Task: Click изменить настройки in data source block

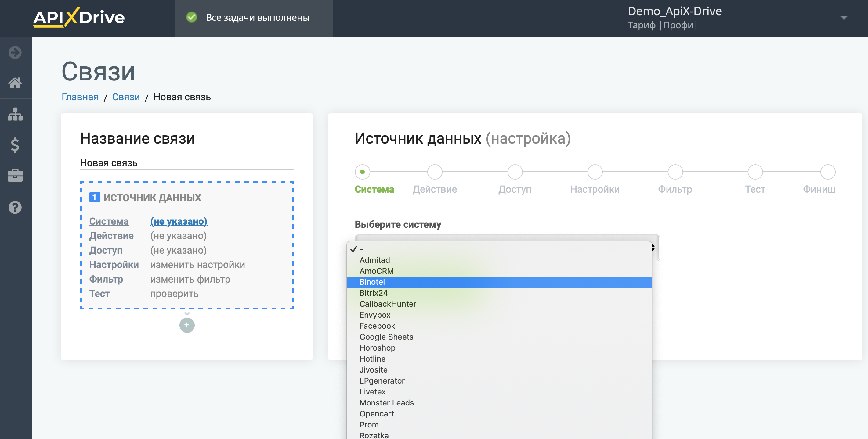Action: point(197,265)
